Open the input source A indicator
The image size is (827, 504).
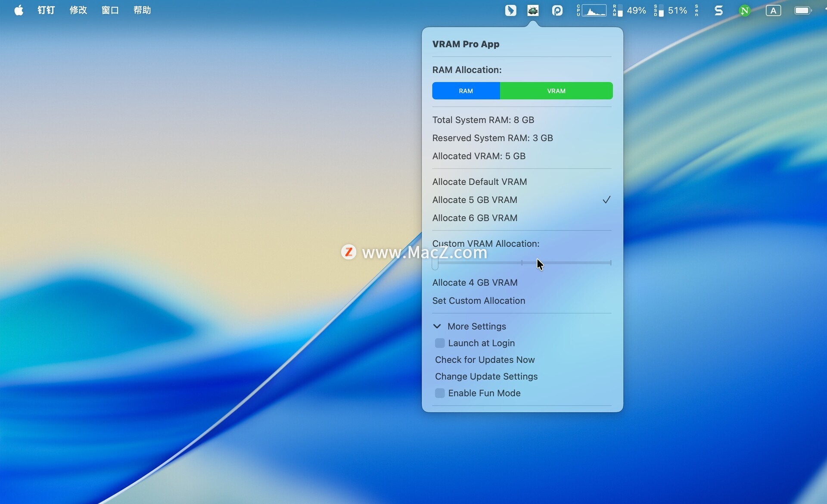[x=773, y=10]
